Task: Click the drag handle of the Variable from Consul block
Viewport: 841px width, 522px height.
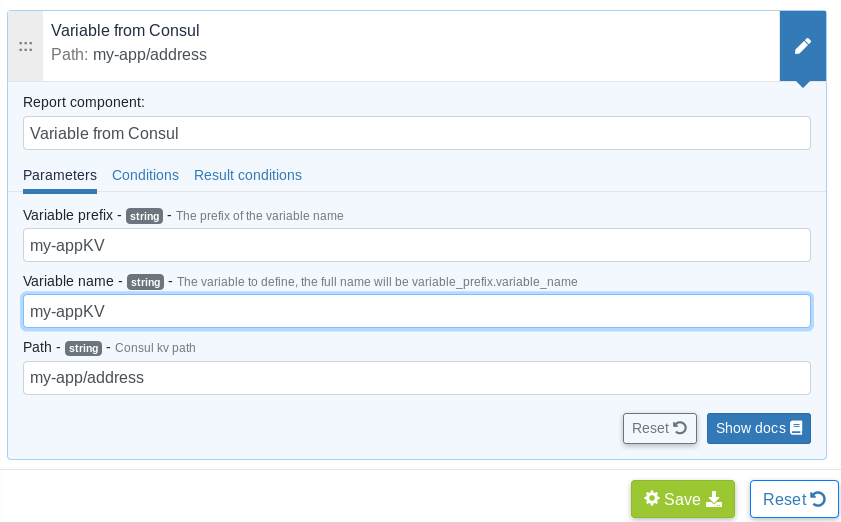Action: click(x=25, y=46)
